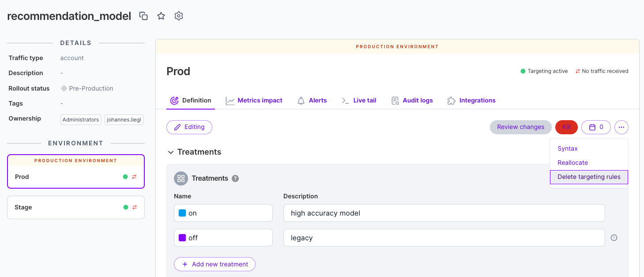
Task: Open the Integrations tab
Action: click(x=471, y=101)
